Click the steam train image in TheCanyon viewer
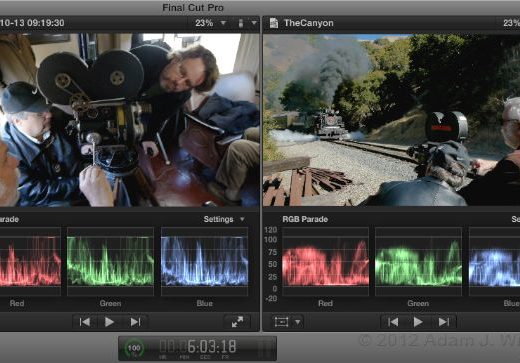The width and height of the screenshot is (520, 363). [391, 120]
